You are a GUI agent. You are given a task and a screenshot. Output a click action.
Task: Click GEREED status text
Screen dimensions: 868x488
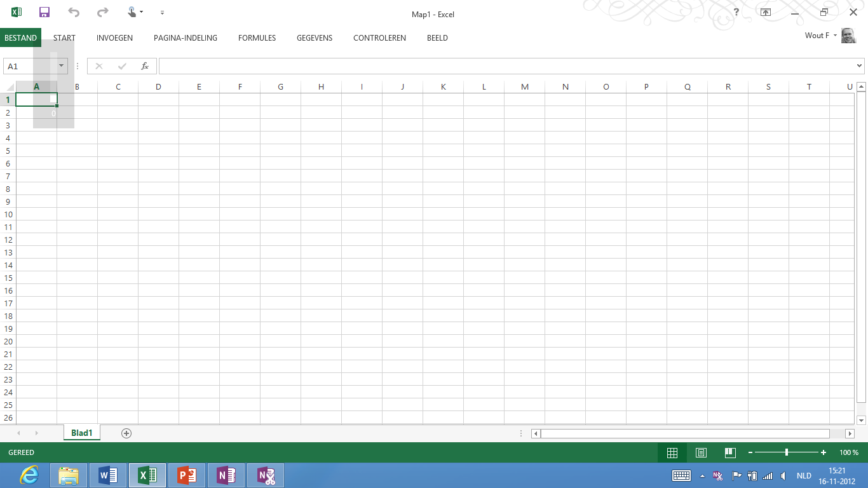(21, 452)
